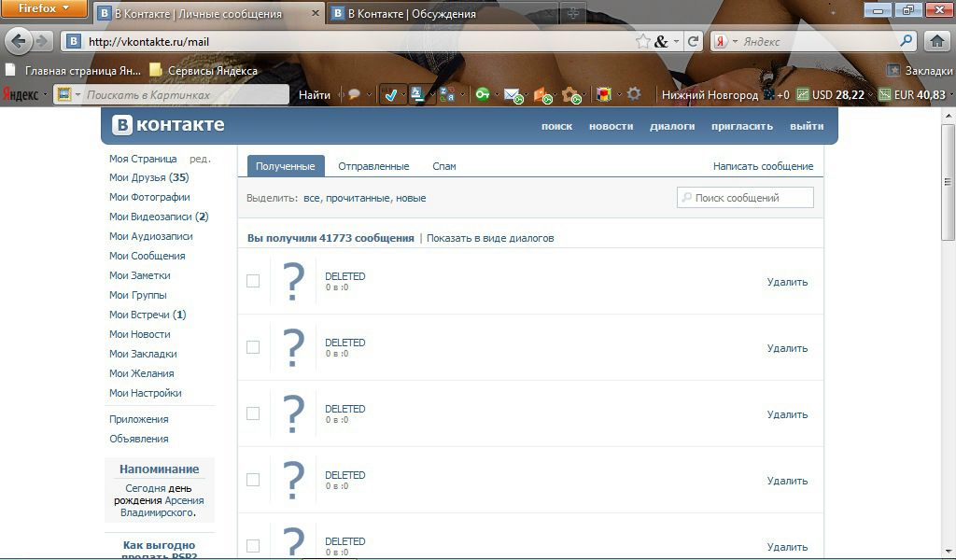Screen dimensions: 956x560
Task: Click the VKontakte logo in the header
Action: click(x=169, y=125)
